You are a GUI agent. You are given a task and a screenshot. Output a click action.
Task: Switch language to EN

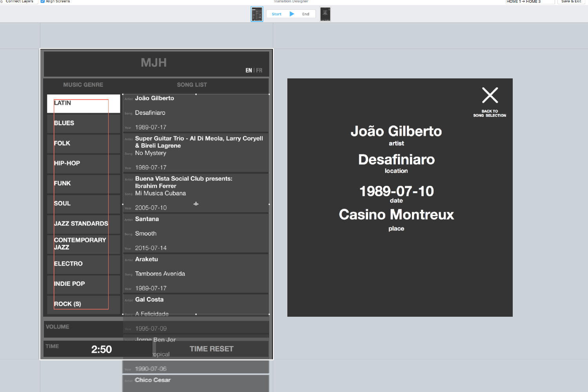[x=249, y=71]
